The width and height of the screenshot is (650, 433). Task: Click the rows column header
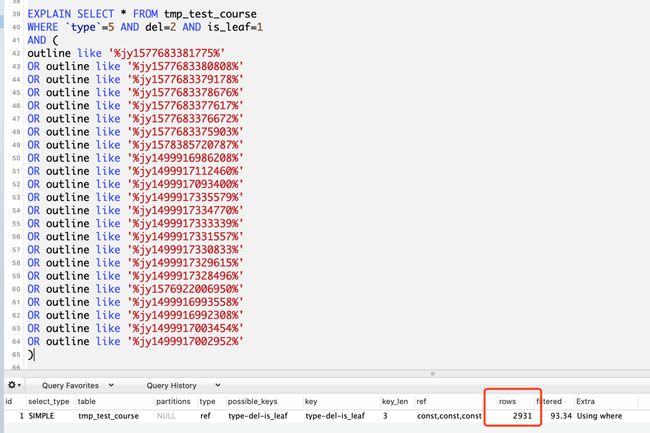[x=507, y=401]
